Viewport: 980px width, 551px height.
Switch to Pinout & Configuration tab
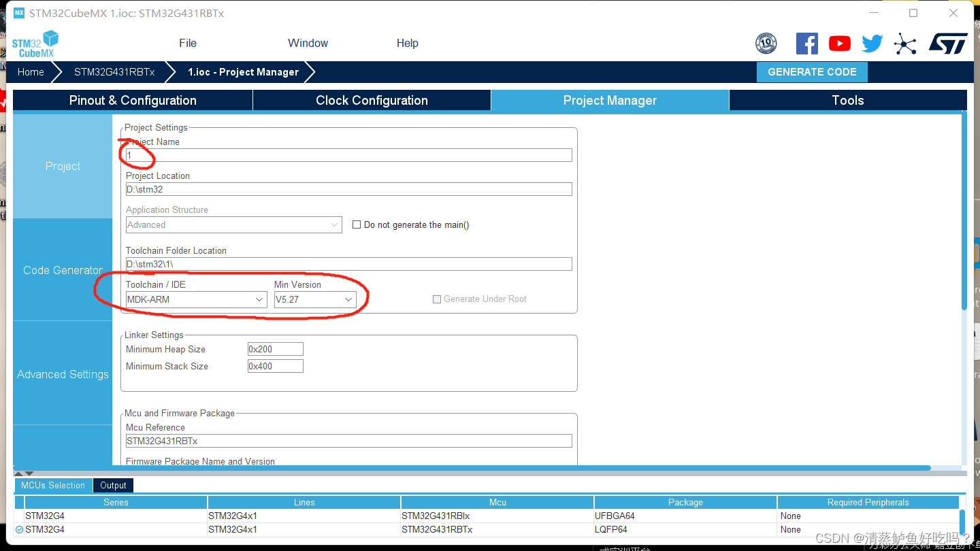tap(133, 100)
